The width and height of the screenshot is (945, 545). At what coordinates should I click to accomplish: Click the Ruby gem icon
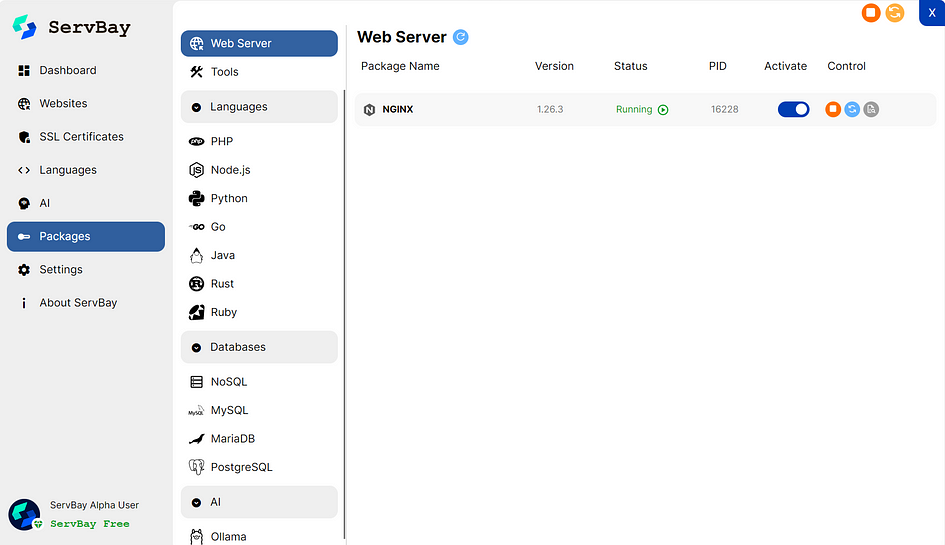[x=196, y=312]
